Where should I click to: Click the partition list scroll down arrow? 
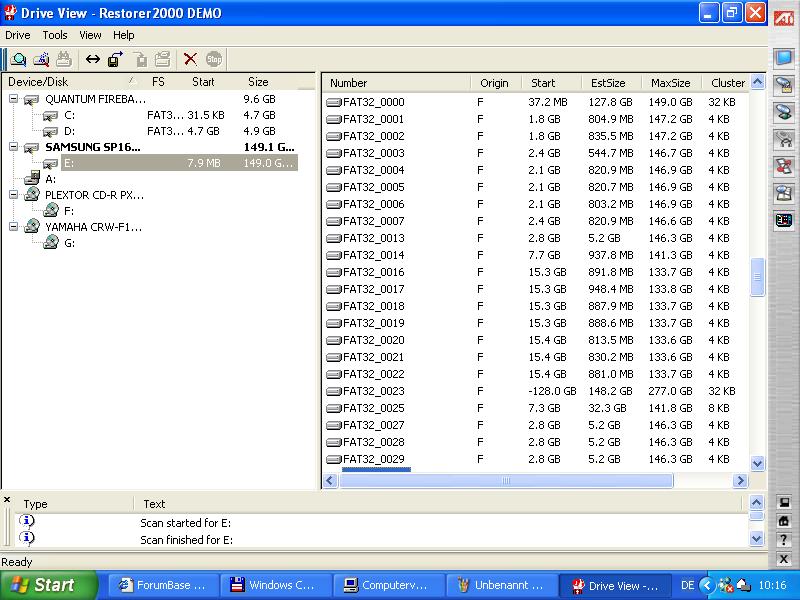click(758, 463)
